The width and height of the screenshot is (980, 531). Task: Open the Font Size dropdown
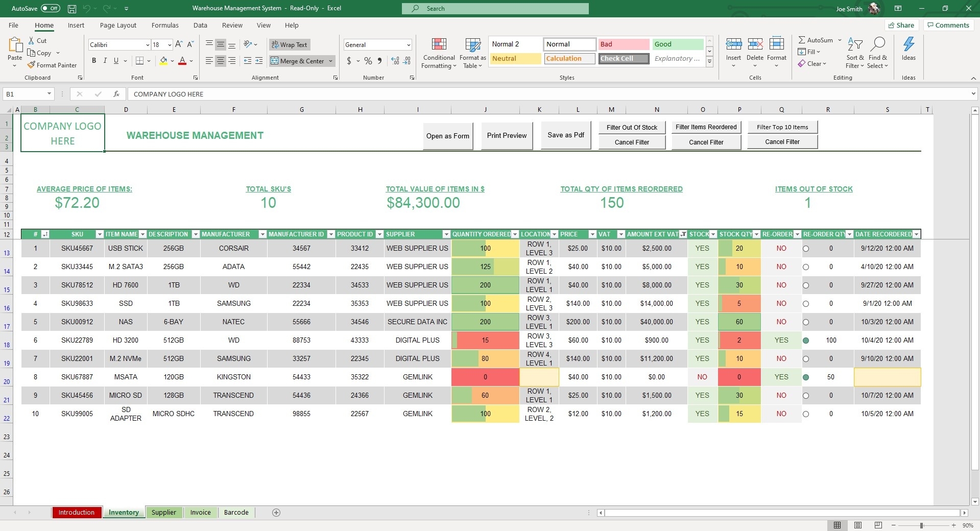click(169, 44)
